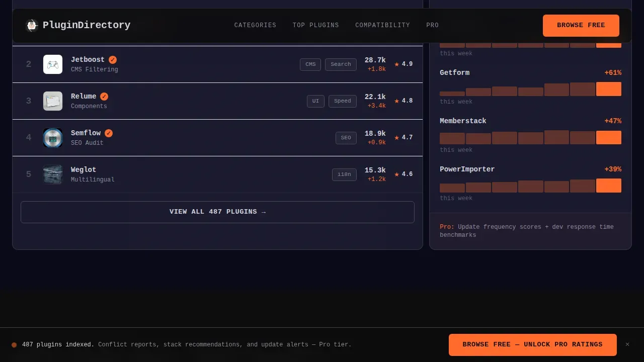644x362 pixels.
Task: Open the Weglot plugin icon
Action: pos(53,174)
